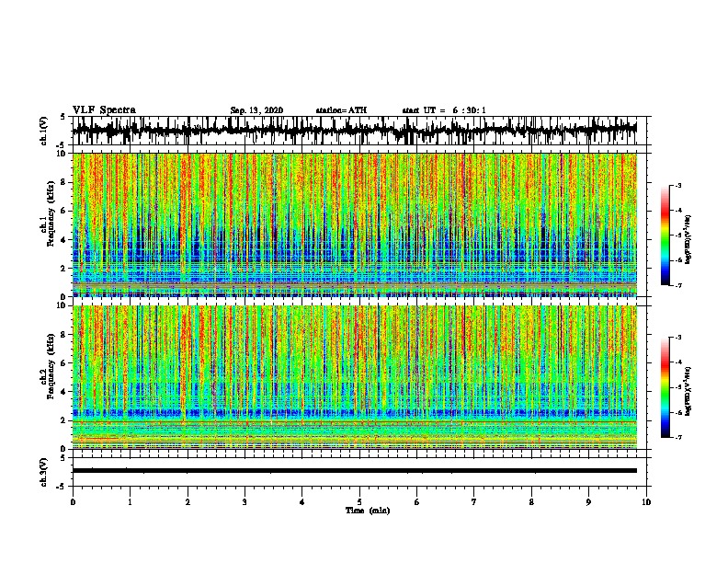The height and width of the screenshot is (563, 728).
Task: Click the "-3" label on ch.1 color bar
Action: point(677,185)
